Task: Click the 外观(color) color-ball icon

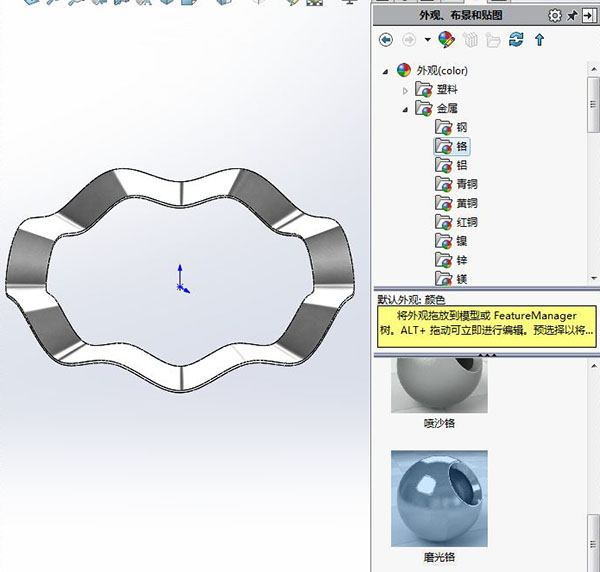Action: click(404, 70)
